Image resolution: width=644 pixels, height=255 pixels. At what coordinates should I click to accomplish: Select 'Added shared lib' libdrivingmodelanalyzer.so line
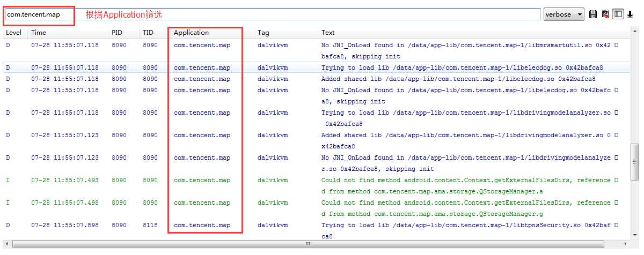(317, 141)
